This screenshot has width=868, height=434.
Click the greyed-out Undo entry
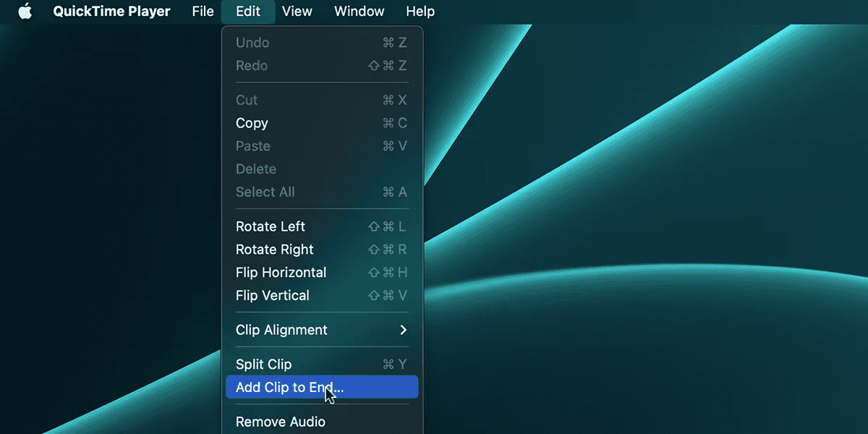coord(252,43)
